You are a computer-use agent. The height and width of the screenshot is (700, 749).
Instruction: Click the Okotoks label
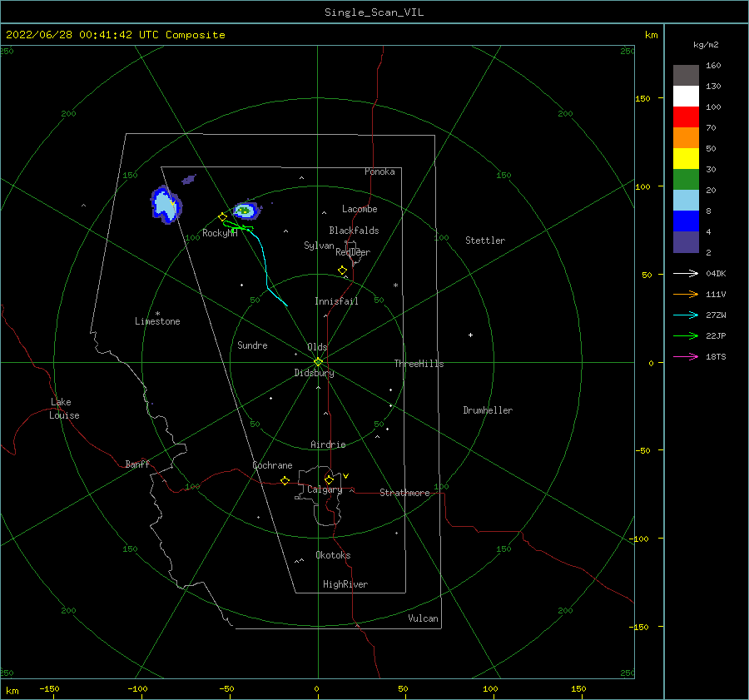pyautogui.click(x=333, y=555)
